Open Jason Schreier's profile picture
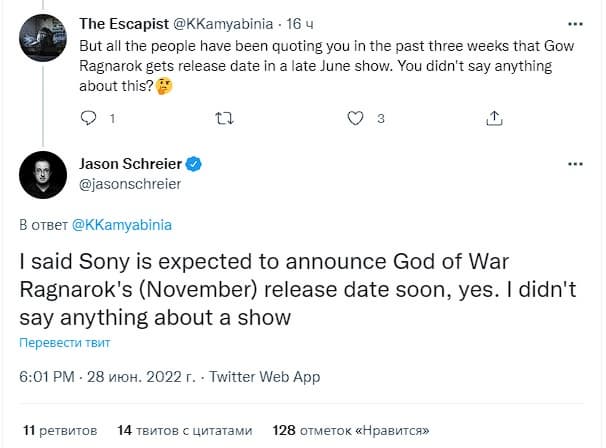Viewport: 606px width, 448px height. [x=42, y=176]
